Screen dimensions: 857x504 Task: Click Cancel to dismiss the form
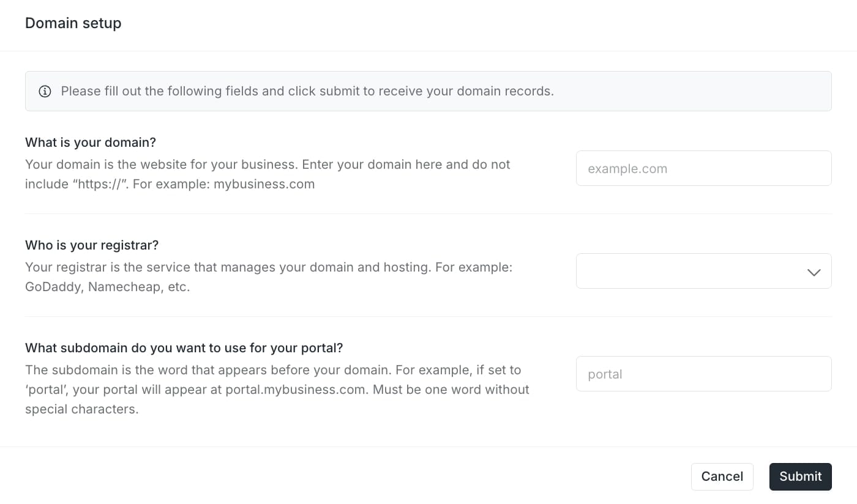722,476
